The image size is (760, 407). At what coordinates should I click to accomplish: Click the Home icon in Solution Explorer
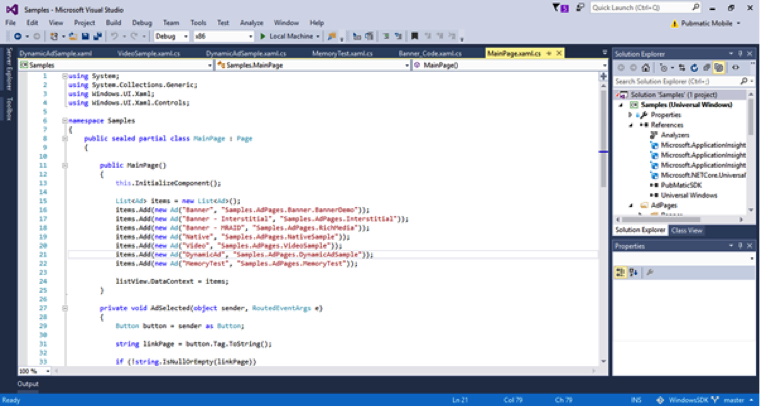(645, 68)
